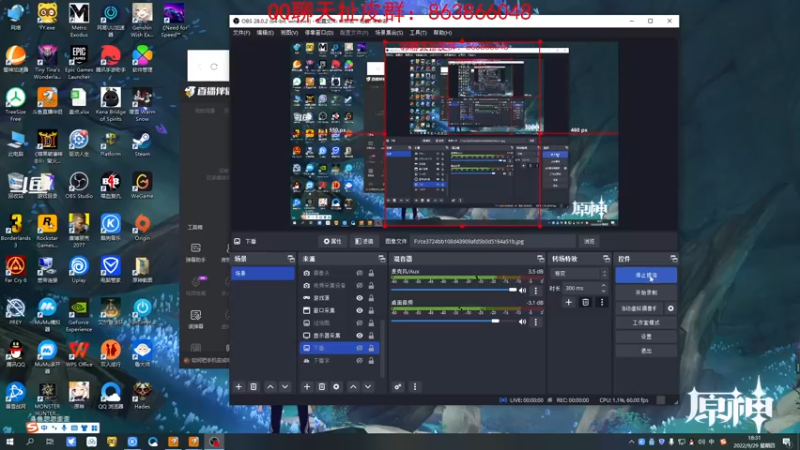The image size is (800, 450).
Task: Open virtual camera settings gear
Action: tap(670, 308)
